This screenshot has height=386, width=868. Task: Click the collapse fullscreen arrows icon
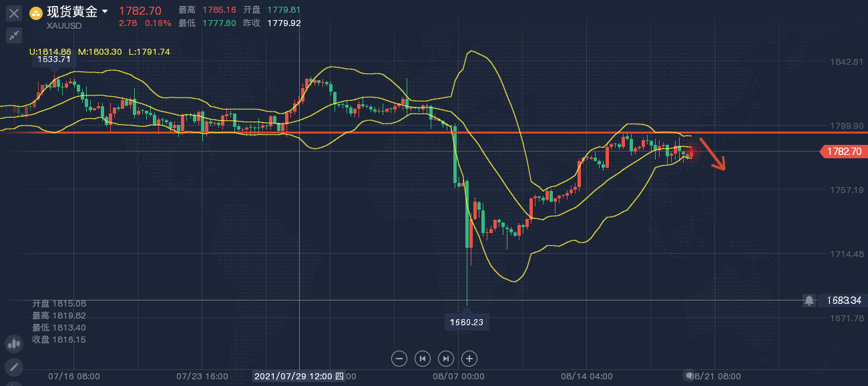14,35
